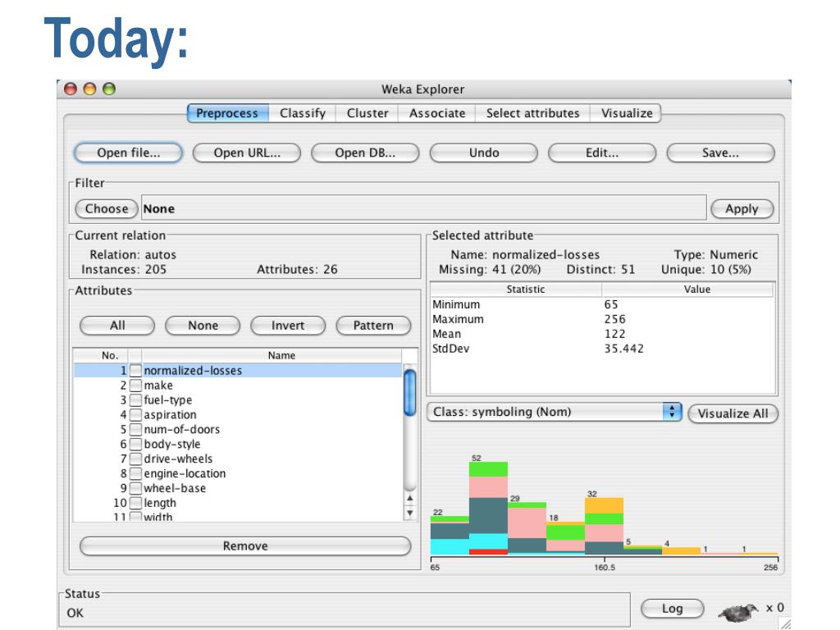The height and width of the screenshot is (630, 840).
Task: Click the histogram bar labeled 22
Action: [450, 535]
